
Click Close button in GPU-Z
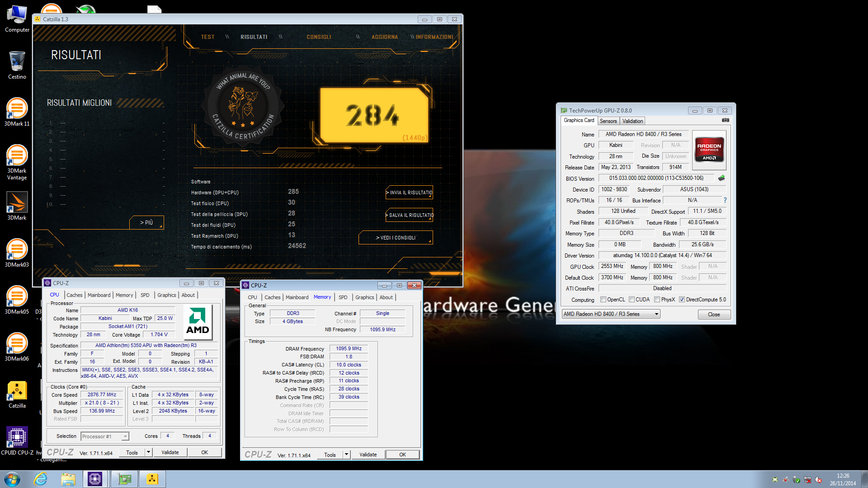(x=714, y=314)
